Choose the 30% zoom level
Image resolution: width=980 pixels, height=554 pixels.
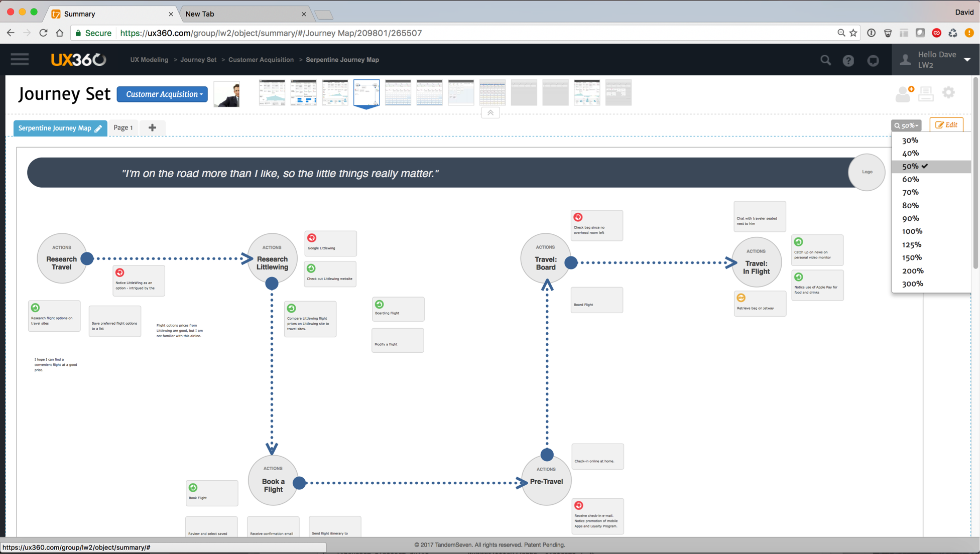(910, 141)
